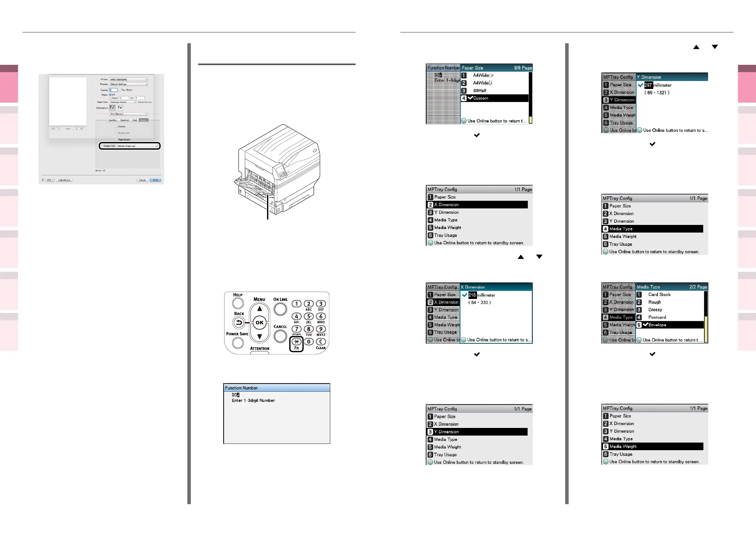Switch to the Quality1 tab
Viewport: 756px width, 535px height.
coord(113,120)
